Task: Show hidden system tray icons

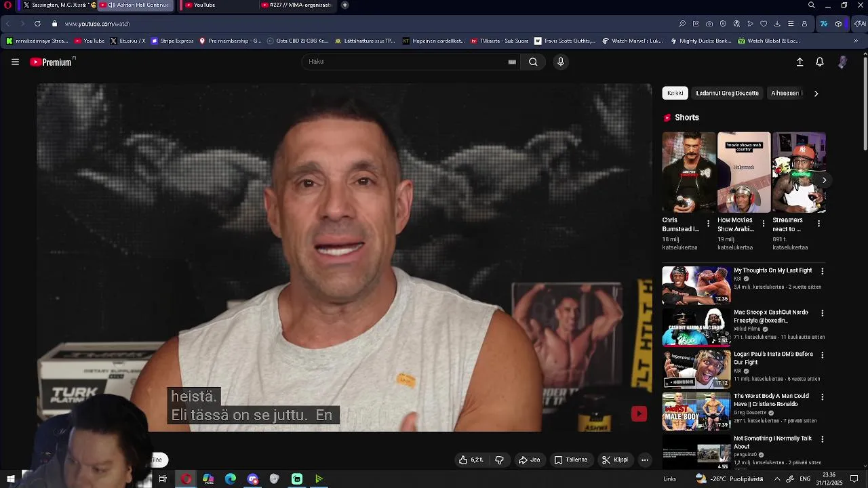Action: point(777,479)
